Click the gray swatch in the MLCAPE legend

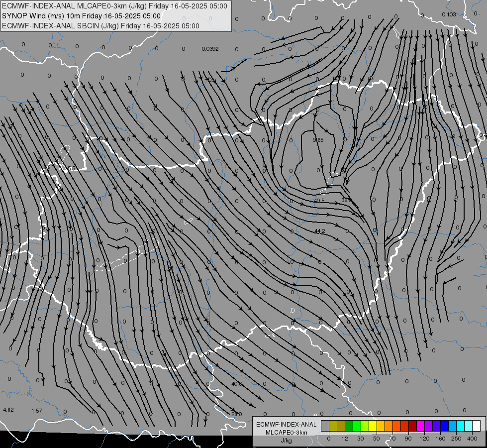325,426
